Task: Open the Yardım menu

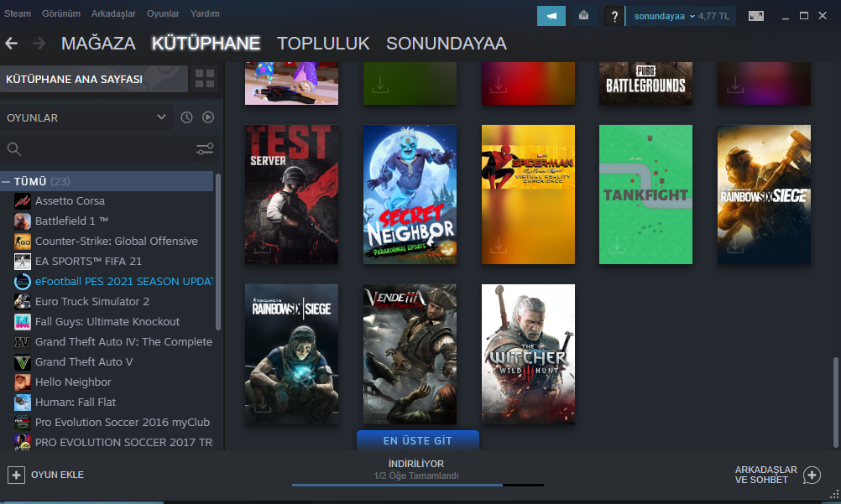Action: [x=205, y=13]
